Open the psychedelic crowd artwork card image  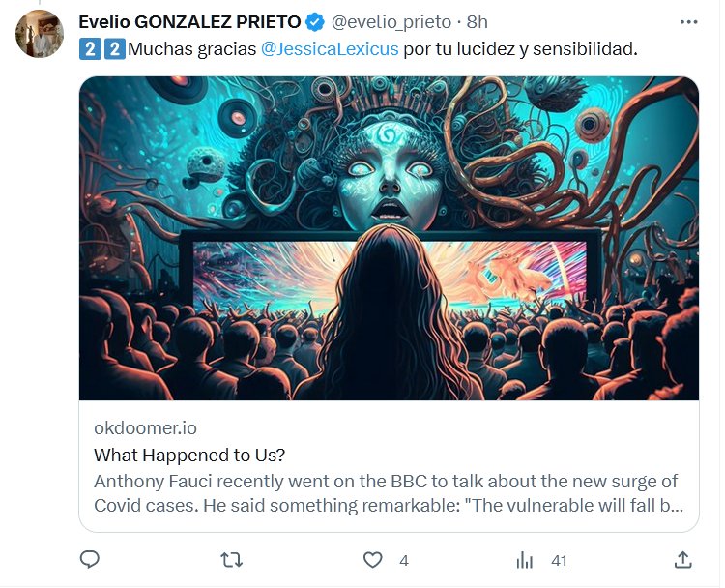point(389,238)
